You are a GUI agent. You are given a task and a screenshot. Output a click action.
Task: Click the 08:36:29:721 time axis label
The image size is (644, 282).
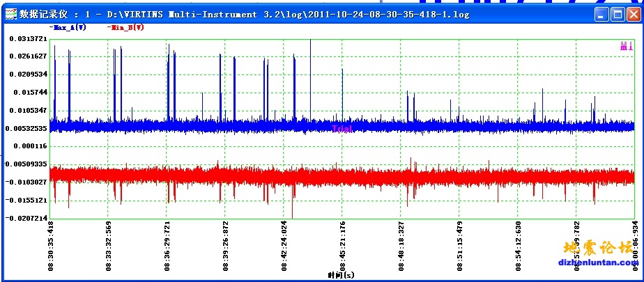pos(167,245)
